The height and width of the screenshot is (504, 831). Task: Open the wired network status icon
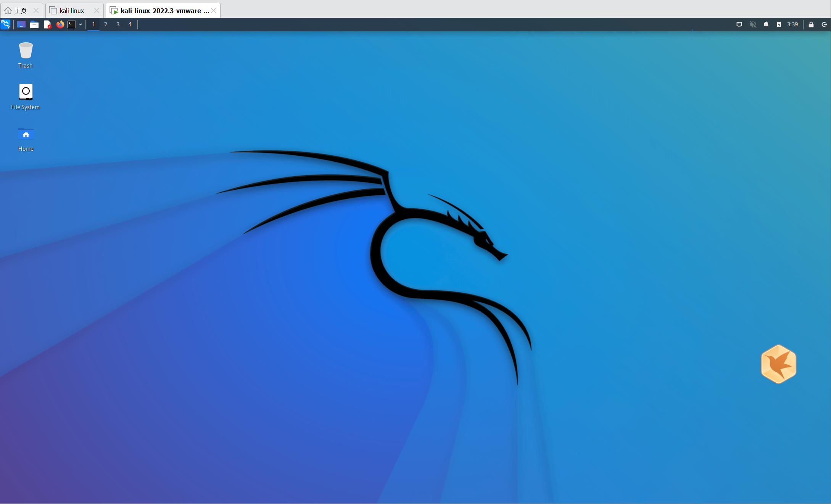coord(739,24)
